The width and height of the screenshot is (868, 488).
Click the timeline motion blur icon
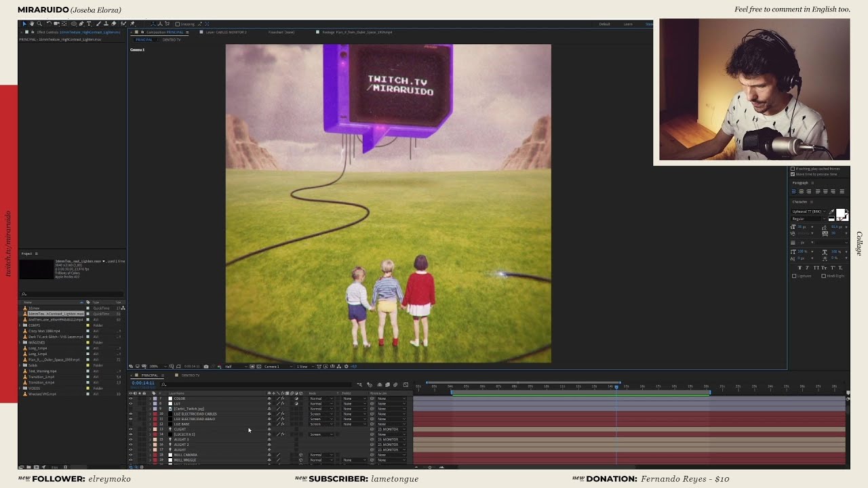(x=395, y=385)
